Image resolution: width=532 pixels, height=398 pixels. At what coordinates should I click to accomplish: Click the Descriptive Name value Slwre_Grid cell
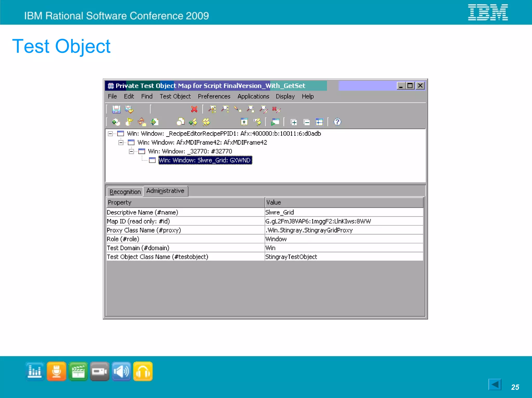tap(280, 212)
